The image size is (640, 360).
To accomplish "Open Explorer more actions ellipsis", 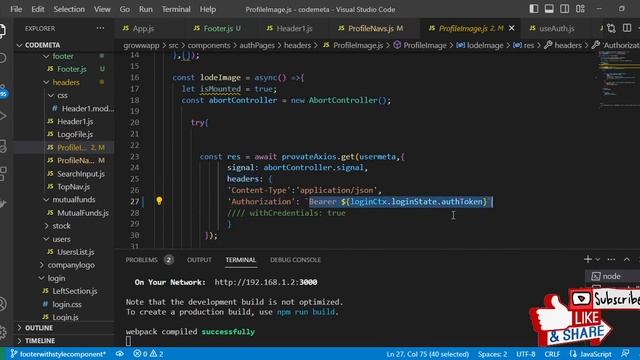I will pos(100,28).
